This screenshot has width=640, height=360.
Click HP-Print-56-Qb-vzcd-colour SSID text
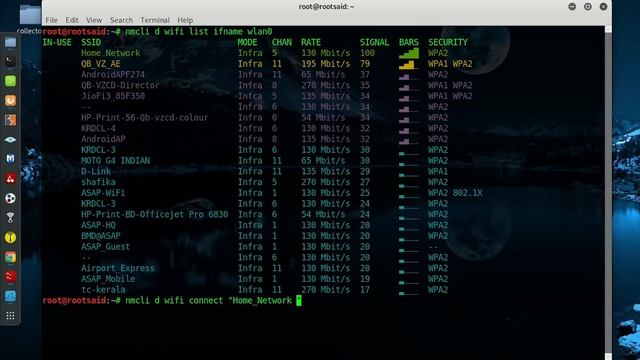point(144,118)
